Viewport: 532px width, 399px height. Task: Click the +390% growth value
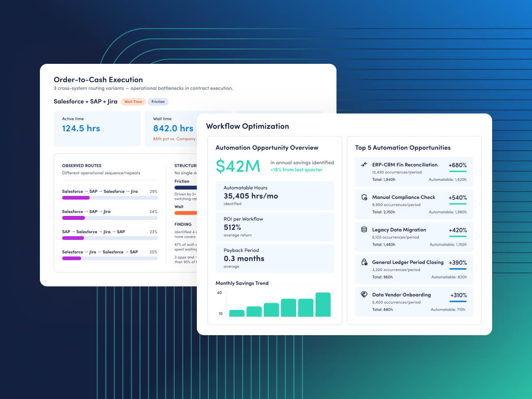458,263
